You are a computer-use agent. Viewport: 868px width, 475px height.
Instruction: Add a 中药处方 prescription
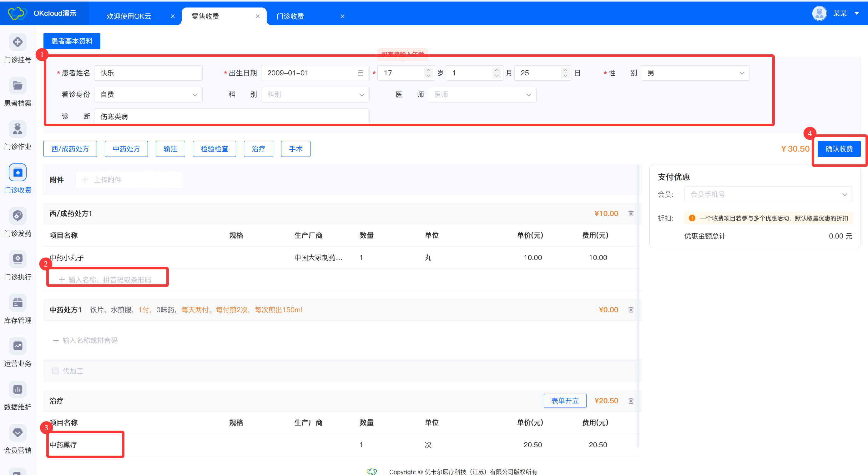tap(126, 149)
